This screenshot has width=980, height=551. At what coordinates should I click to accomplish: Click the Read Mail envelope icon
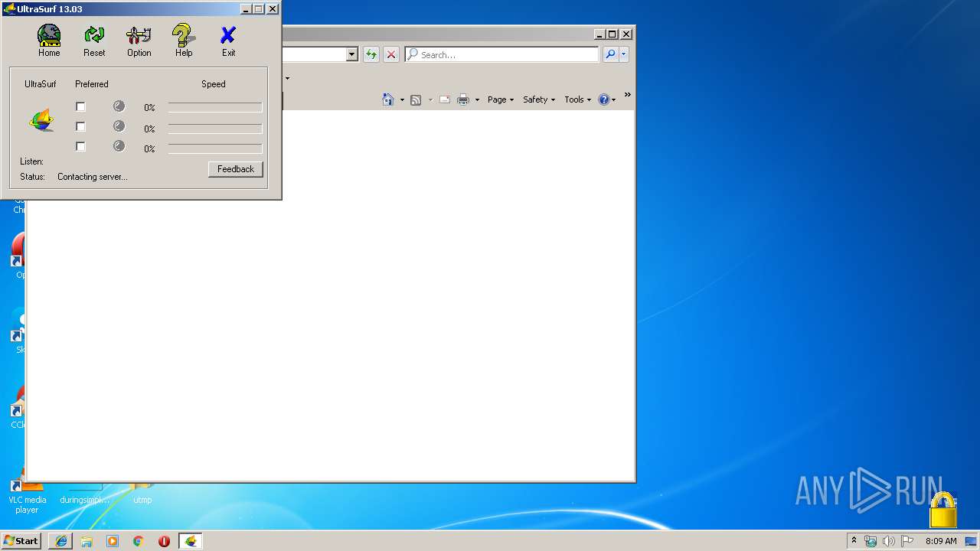(x=445, y=99)
